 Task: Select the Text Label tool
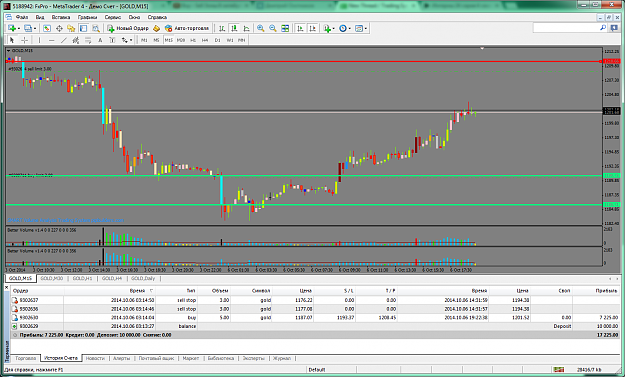pyautogui.click(x=112, y=40)
